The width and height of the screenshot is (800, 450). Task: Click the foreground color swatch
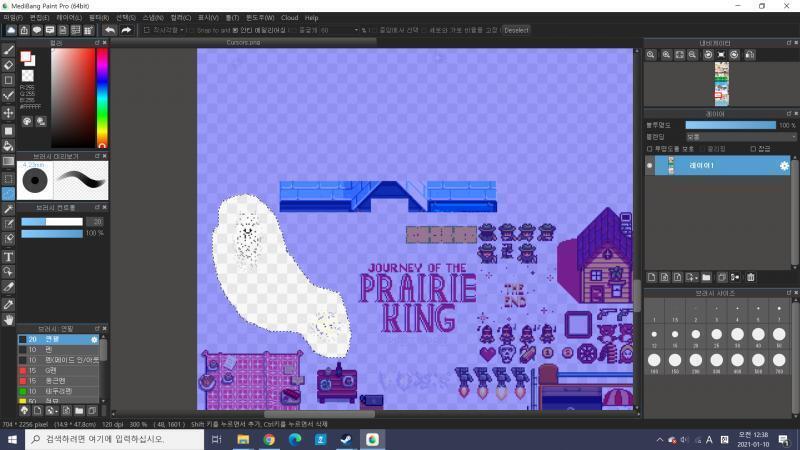26,57
